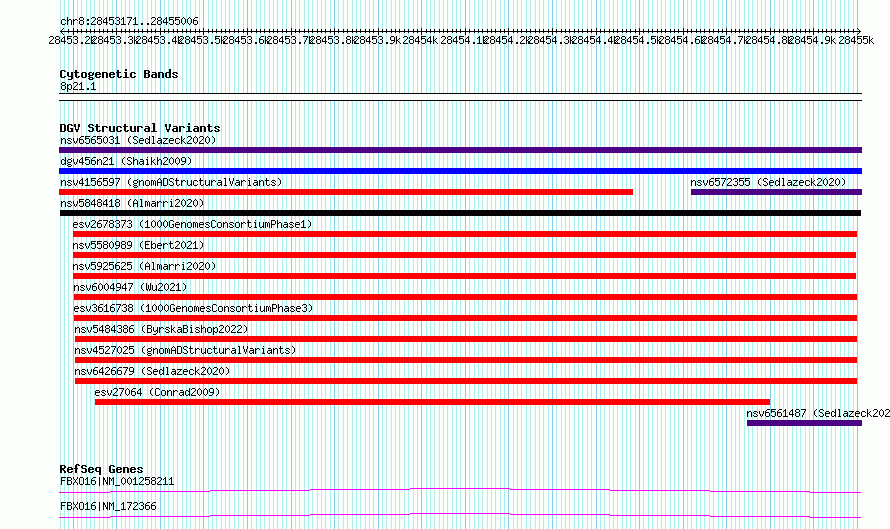Click the red bar under nsv6004947
The width and height of the screenshot is (890, 529).
tap(465, 297)
